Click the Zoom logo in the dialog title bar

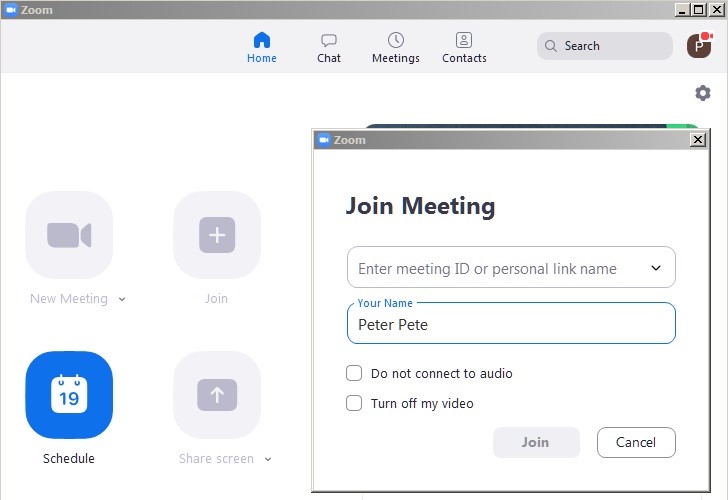[324, 140]
